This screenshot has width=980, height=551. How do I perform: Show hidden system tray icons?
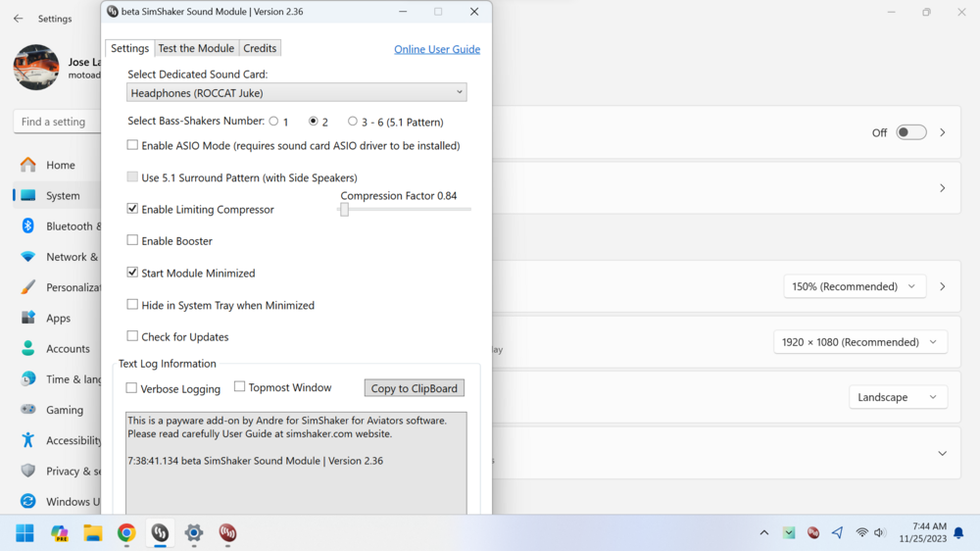point(763,533)
